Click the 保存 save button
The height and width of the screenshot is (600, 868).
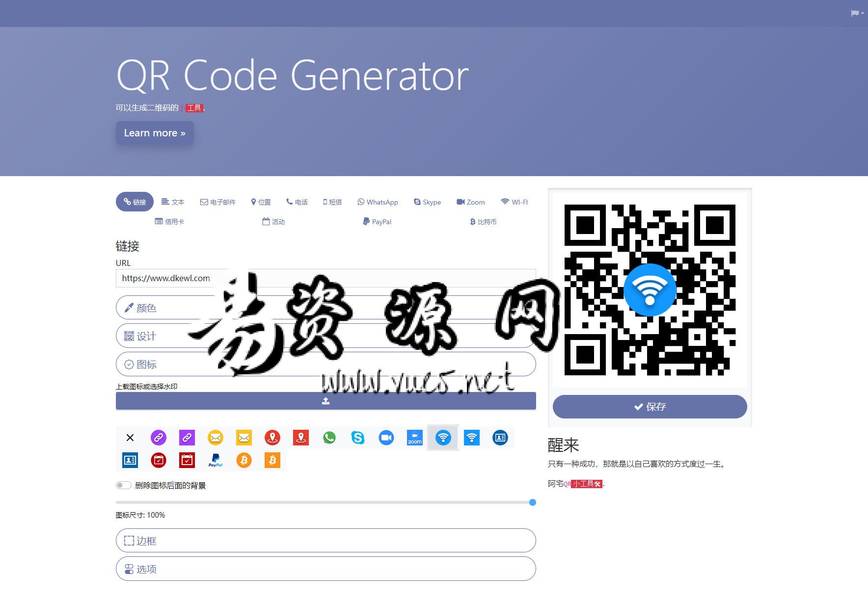650,407
